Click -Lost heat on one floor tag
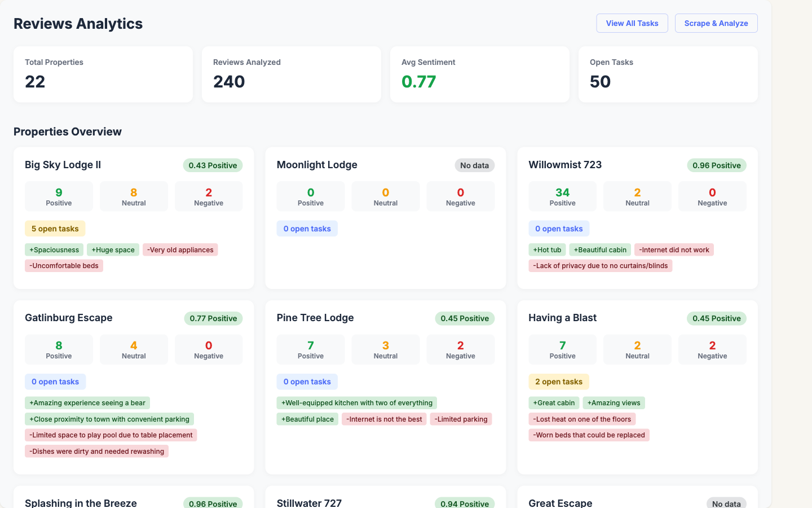Viewport: 812px width, 508px height. (582, 419)
